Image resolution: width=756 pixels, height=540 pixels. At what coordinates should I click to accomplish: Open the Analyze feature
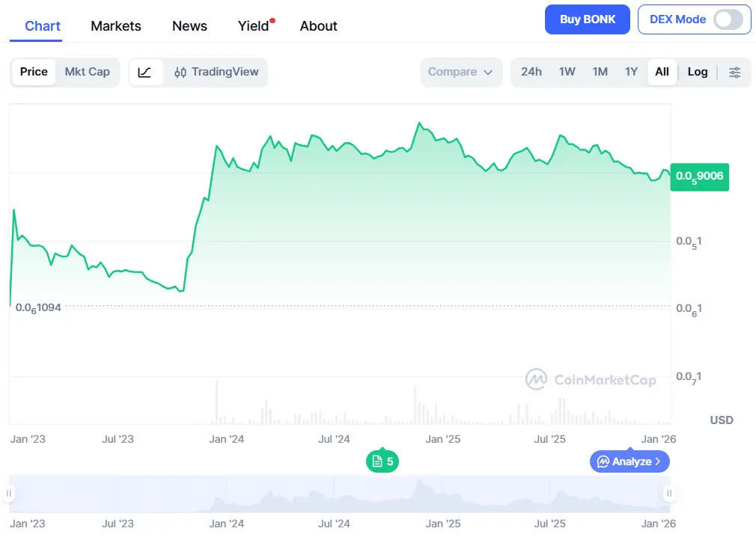point(630,461)
